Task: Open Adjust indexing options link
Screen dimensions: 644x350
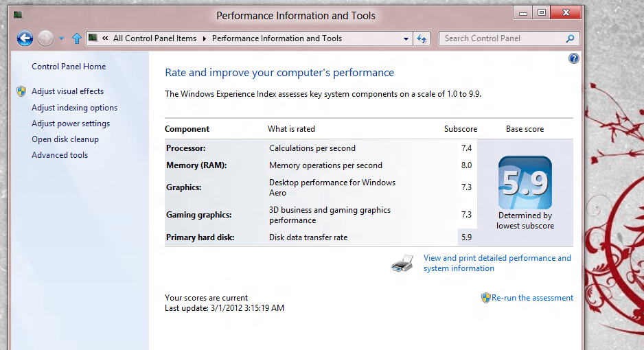Action: tap(74, 108)
